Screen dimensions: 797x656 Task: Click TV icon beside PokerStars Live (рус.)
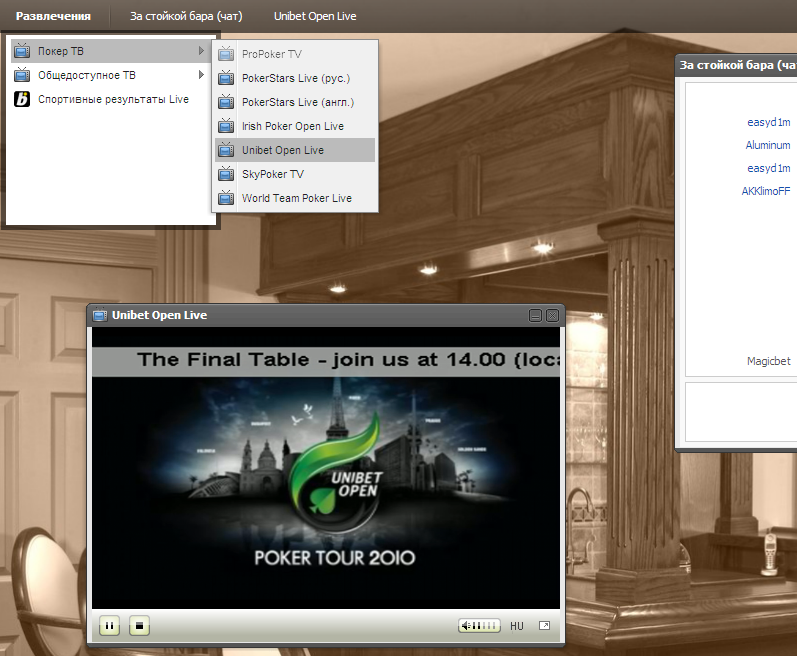[226, 78]
